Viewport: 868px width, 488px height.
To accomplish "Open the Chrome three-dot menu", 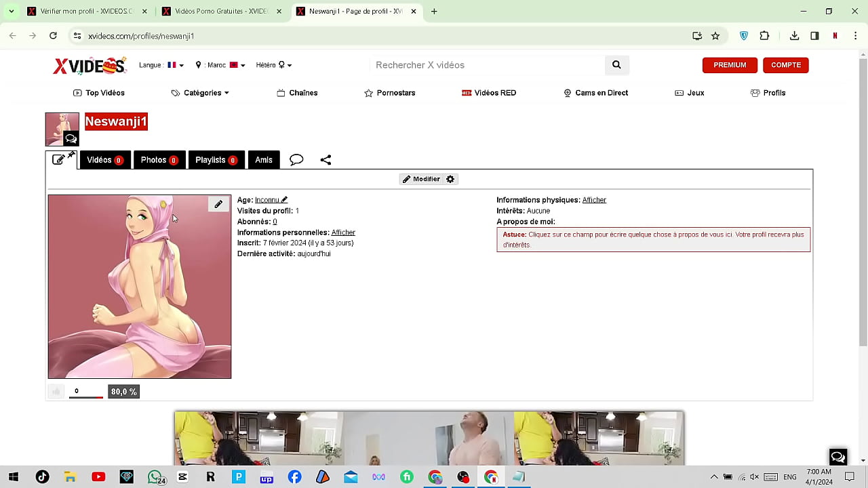I will coord(856,36).
